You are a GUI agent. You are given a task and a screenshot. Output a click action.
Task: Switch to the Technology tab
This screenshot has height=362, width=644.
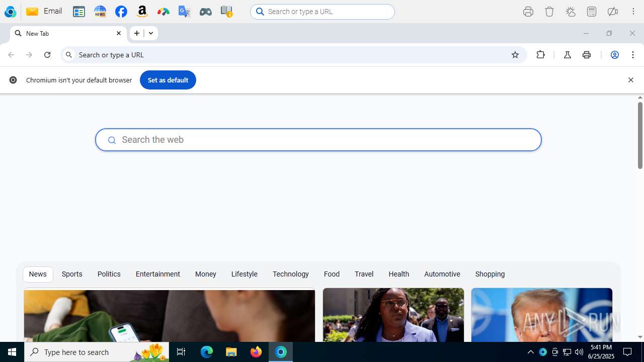tap(291, 274)
